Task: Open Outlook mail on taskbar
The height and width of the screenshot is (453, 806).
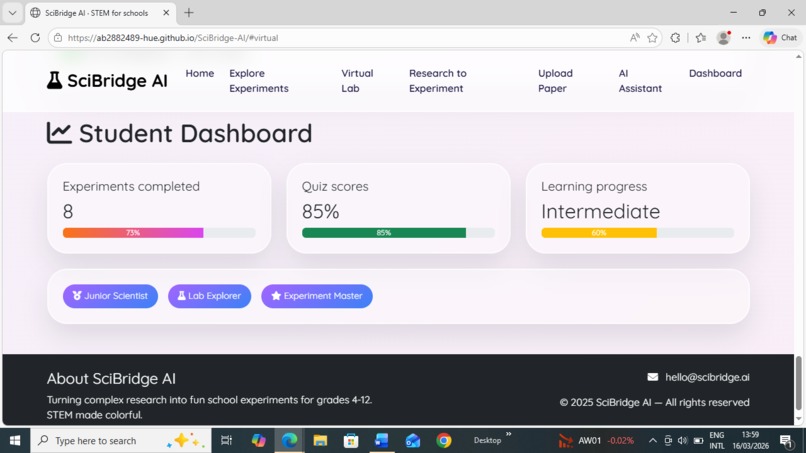Action: [413, 441]
